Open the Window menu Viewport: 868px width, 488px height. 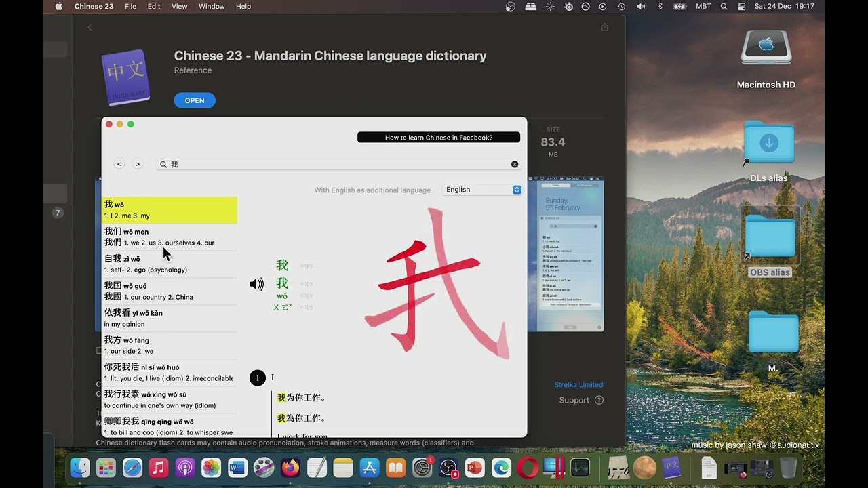212,6
